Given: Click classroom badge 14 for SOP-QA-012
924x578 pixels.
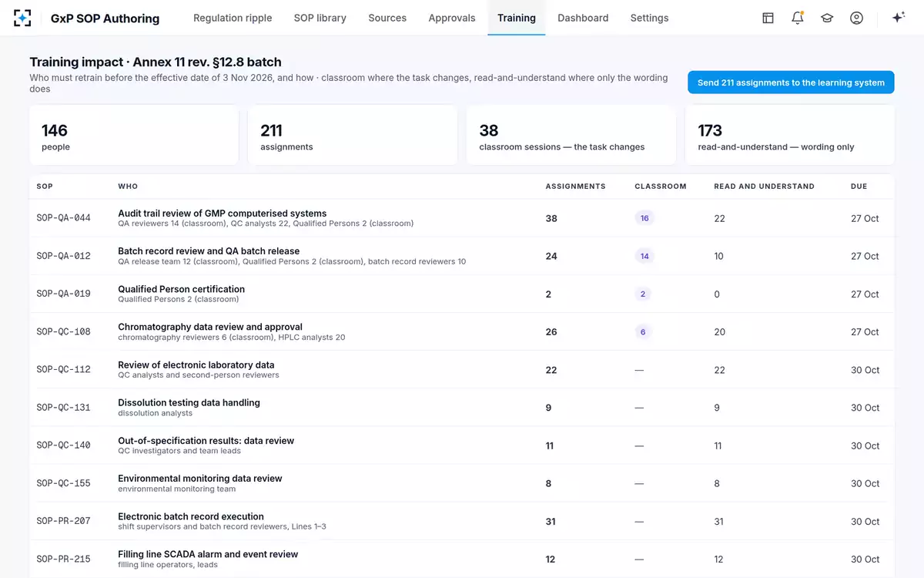Looking at the screenshot, I should tap(644, 256).
